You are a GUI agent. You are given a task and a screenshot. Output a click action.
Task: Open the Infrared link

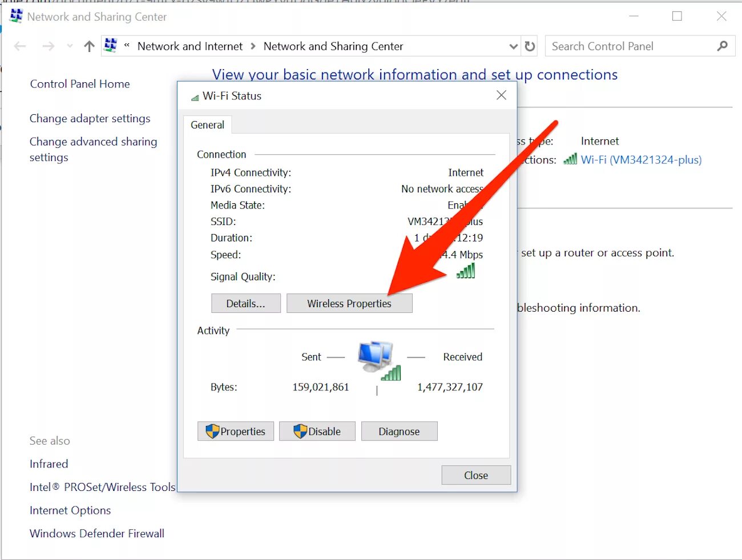coord(49,464)
